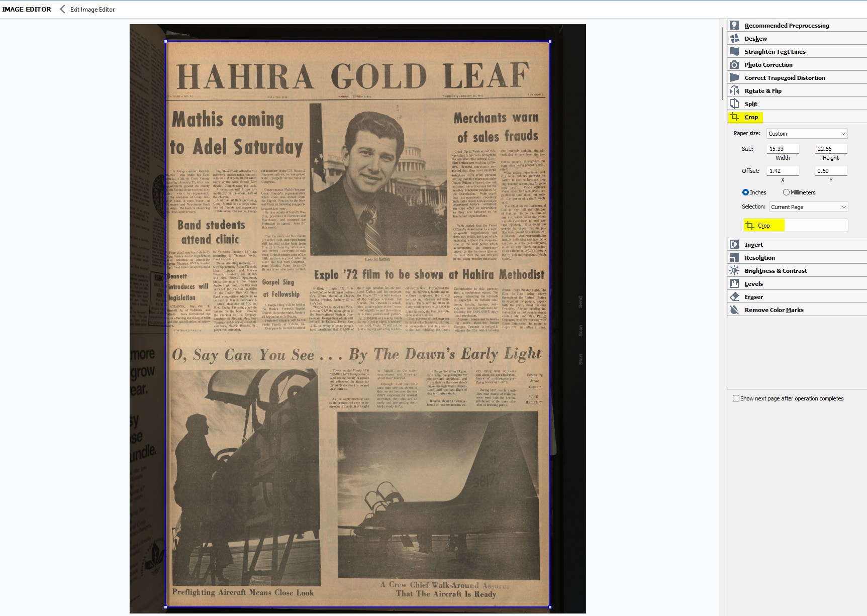Click the Correct Trapezoid Distortion icon

[734, 77]
